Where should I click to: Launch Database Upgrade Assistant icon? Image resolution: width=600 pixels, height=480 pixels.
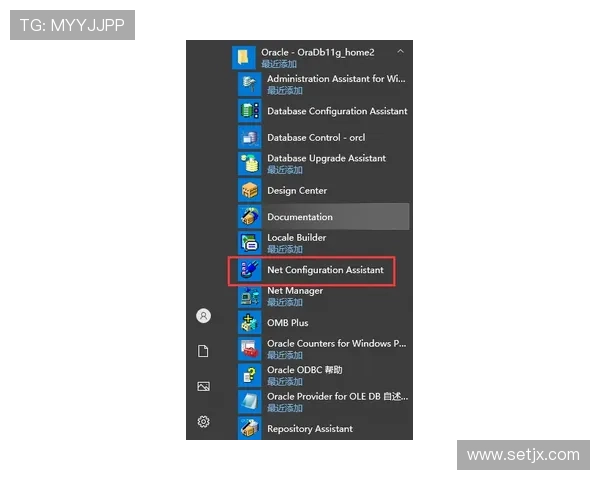[249, 163]
